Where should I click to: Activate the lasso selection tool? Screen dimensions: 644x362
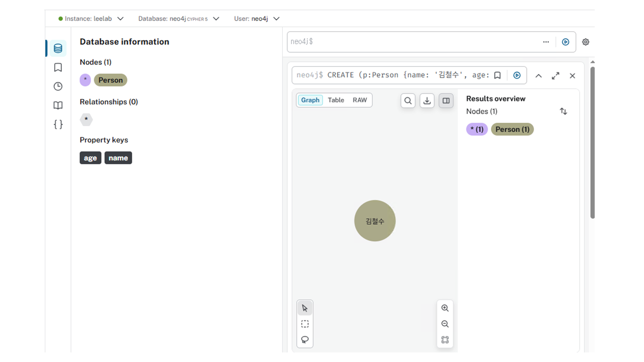click(x=305, y=340)
